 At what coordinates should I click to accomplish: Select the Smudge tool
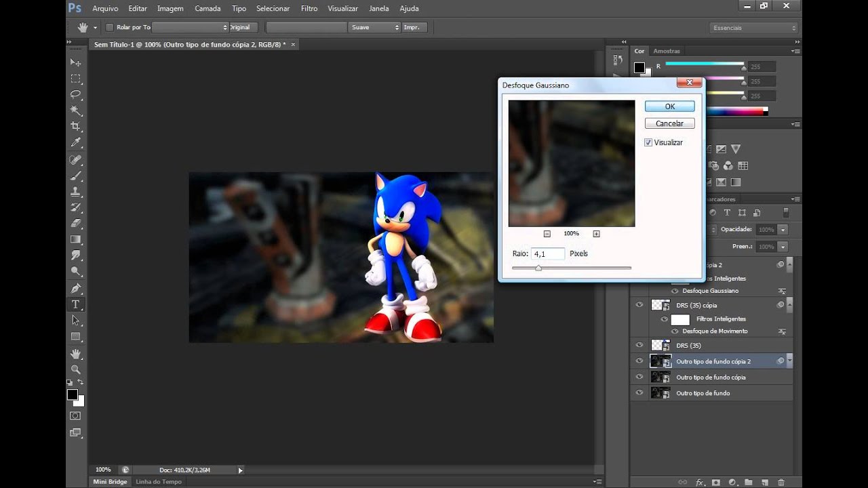pyautogui.click(x=76, y=256)
